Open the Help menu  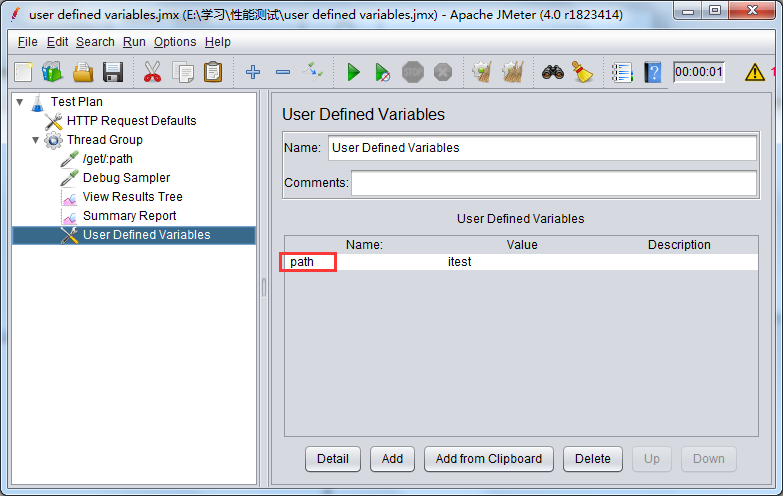(218, 42)
